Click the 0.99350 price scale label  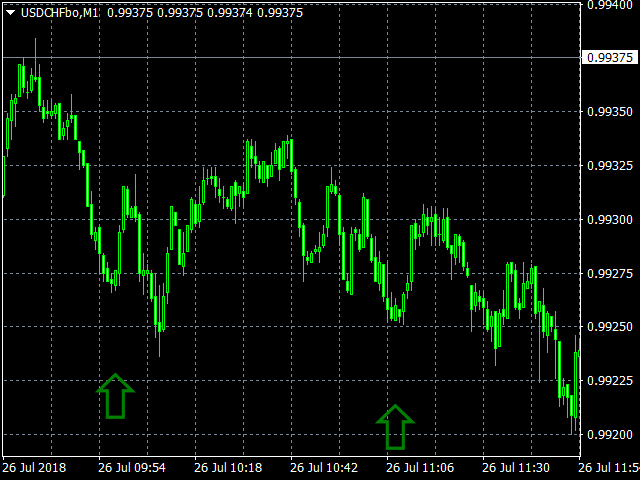(610, 111)
